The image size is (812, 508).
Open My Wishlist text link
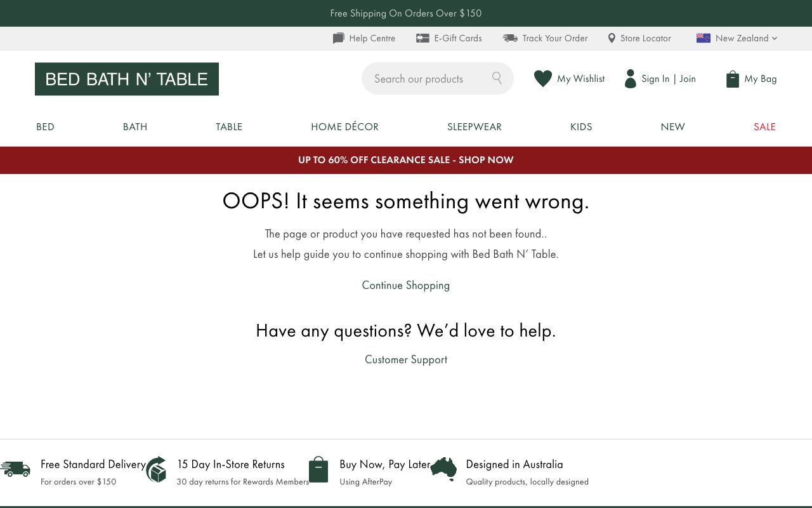point(580,79)
